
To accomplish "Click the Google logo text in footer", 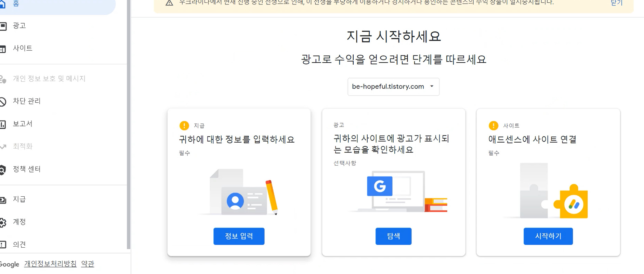I will tap(10, 264).
